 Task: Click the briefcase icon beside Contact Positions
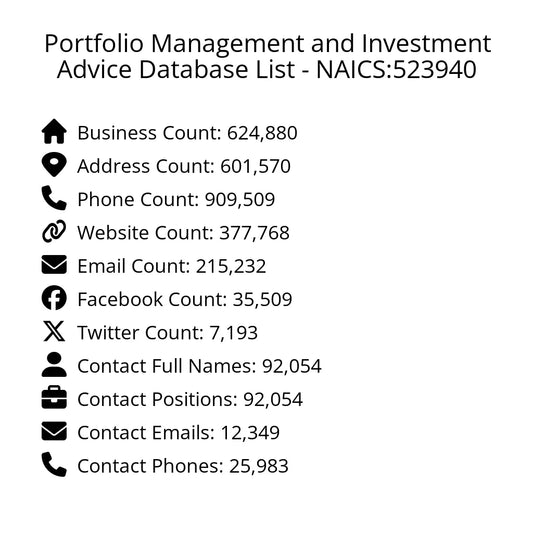point(54,397)
